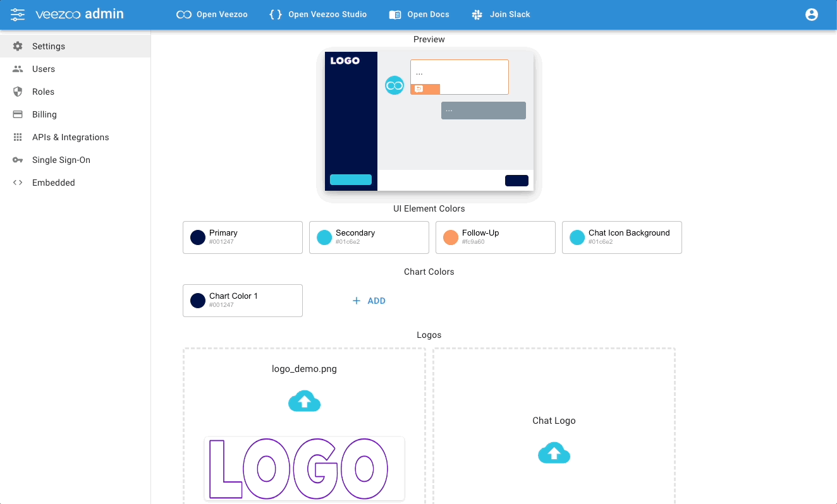This screenshot has width=837, height=504.
Task: Click the APIs & Integrations grid icon
Action: tap(18, 137)
